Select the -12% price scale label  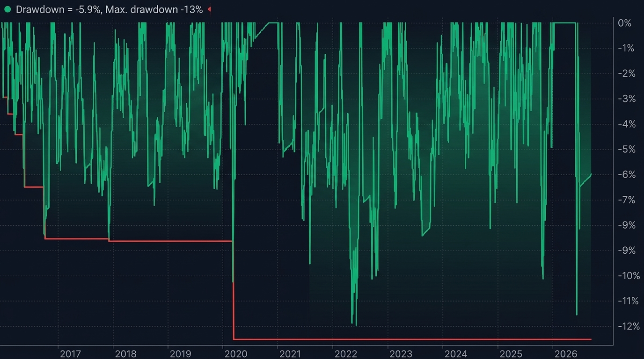629,326
